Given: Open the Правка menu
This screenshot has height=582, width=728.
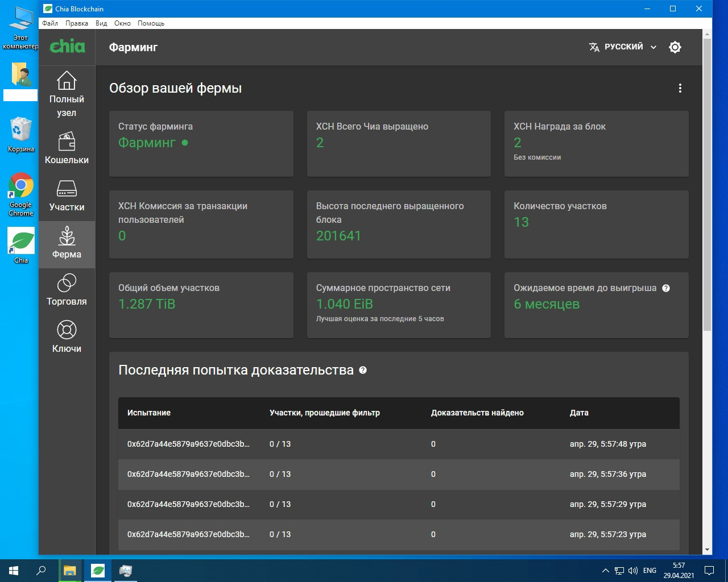Looking at the screenshot, I should pyautogui.click(x=77, y=23).
